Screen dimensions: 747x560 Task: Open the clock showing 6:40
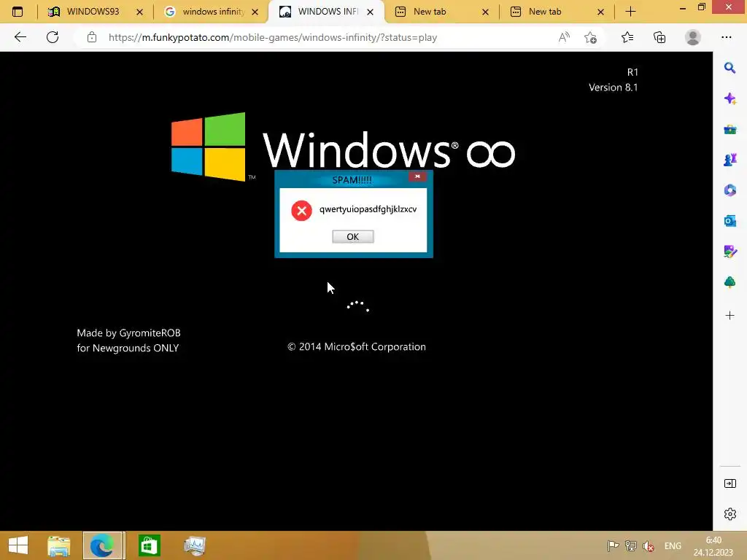coord(713,546)
